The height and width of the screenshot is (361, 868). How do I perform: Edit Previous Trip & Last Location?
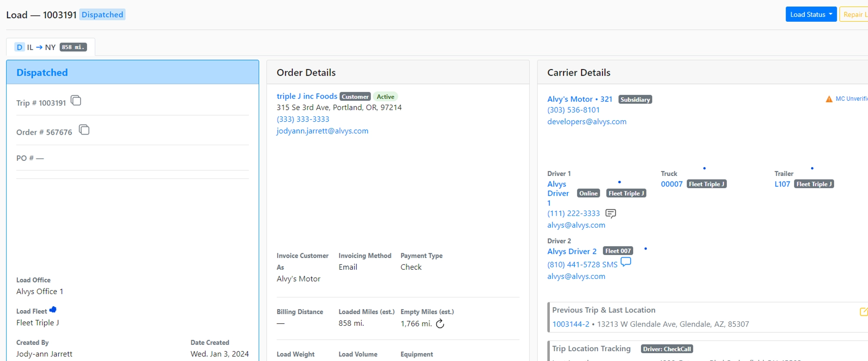point(863,311)
